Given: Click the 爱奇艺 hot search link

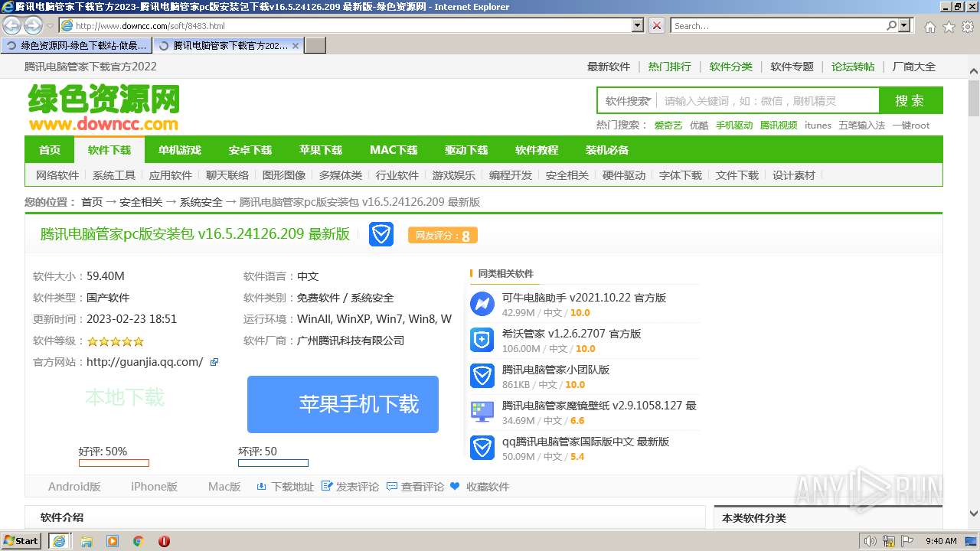Looking at the screenshot, I should (x=668, y=126).
